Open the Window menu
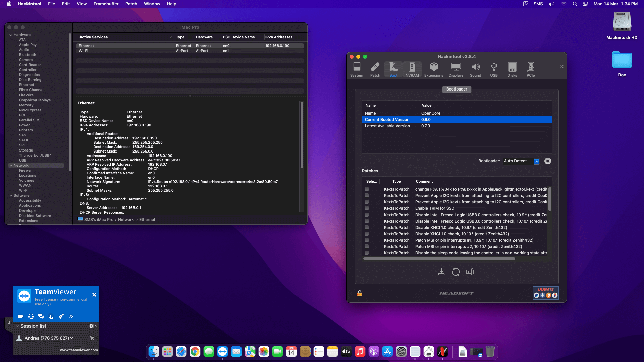This screenshot has height=362, width=644. click(152, 4)
